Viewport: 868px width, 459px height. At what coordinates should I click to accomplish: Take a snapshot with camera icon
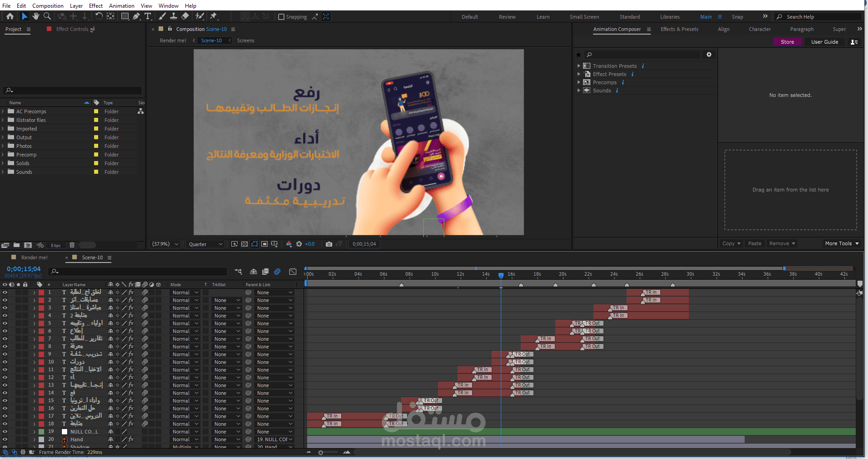pos(329,244)
